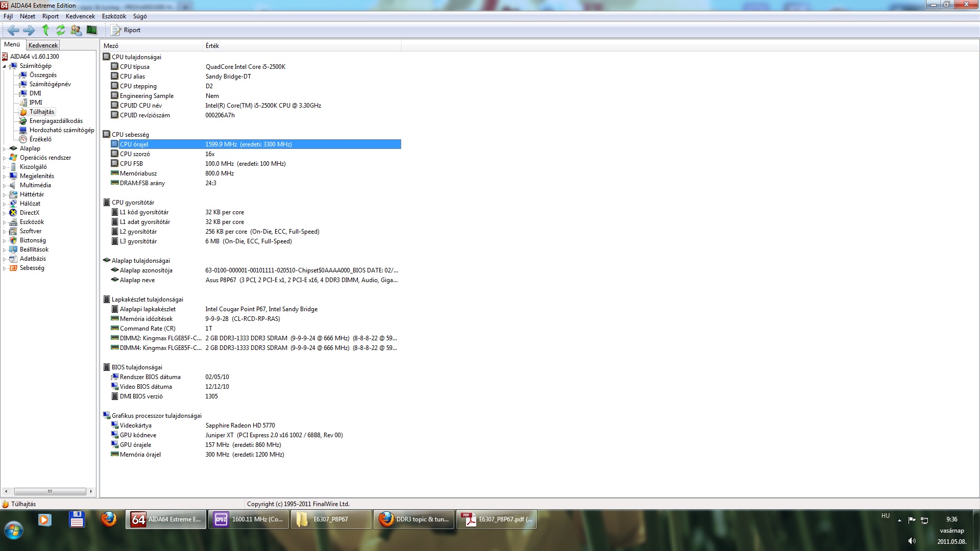Open the Windows Start button
Viewport: 980px width, 551px height.
pyautogui.click(x=14, y=531)
